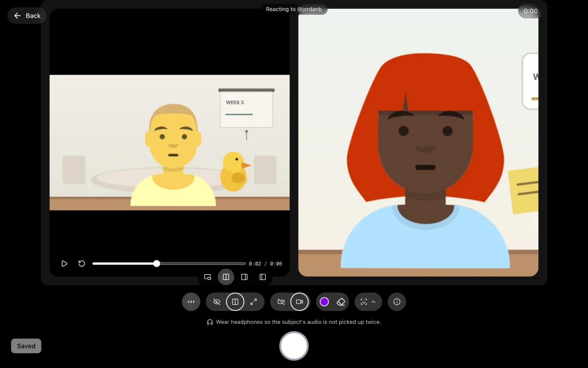
Task: Turn the camera off
Action: click(281, 302)
